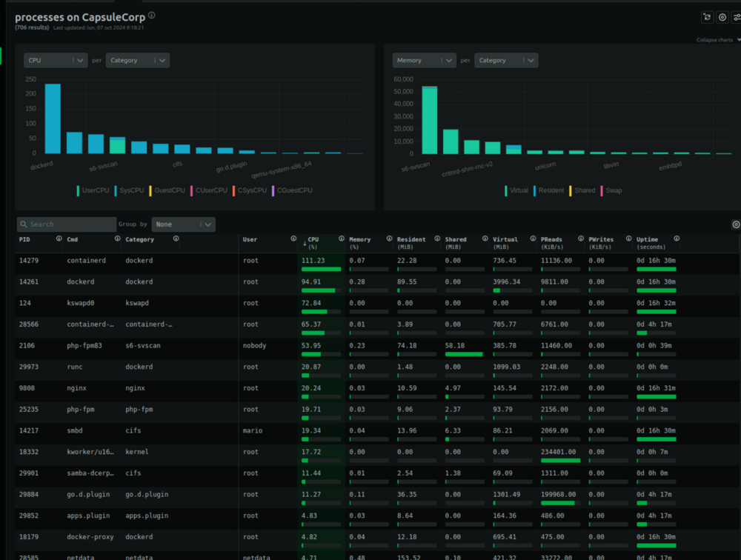Image resolution: width=741 pixels, height=560 pixels.
Task: Open the CPU metric dropdown
Action: coord(56,61)
